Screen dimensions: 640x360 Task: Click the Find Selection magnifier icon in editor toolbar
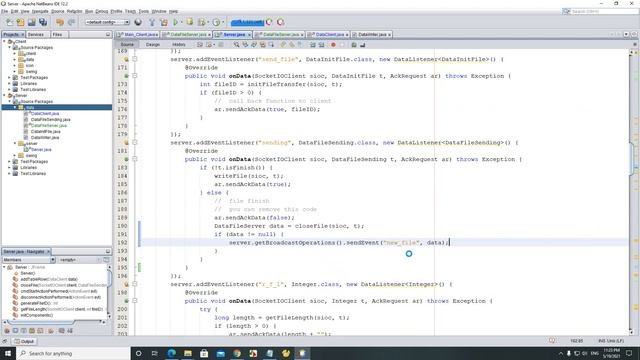(x=236, y=44)
